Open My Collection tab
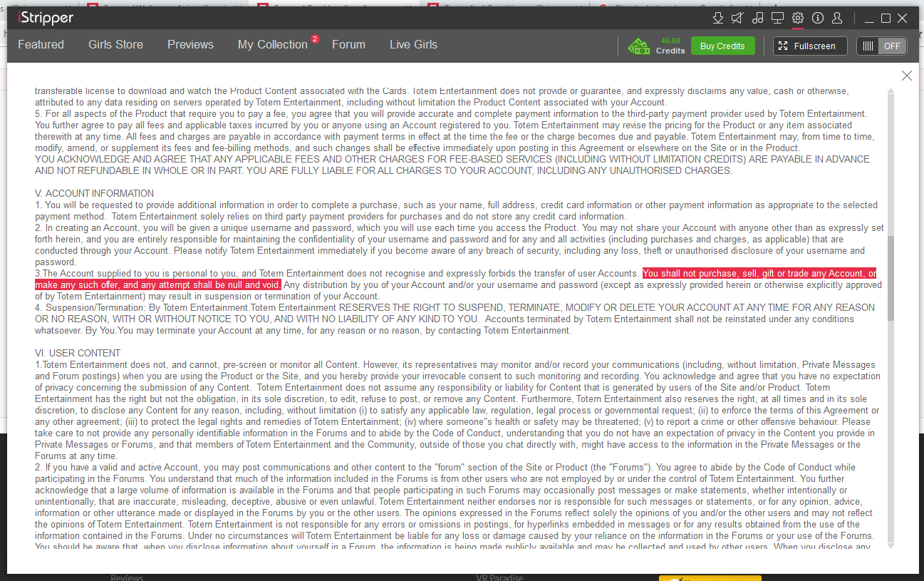The image size is (924, 581). [x=272, y=44]
